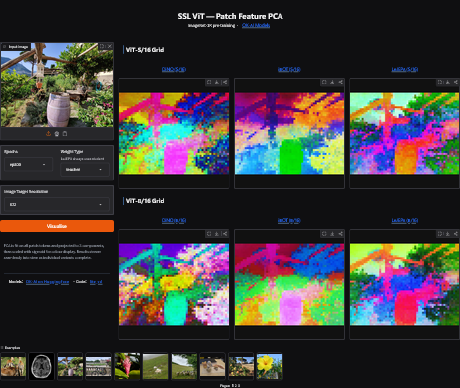
Task: Share the DINO B/16 output image
Action: 225,234
